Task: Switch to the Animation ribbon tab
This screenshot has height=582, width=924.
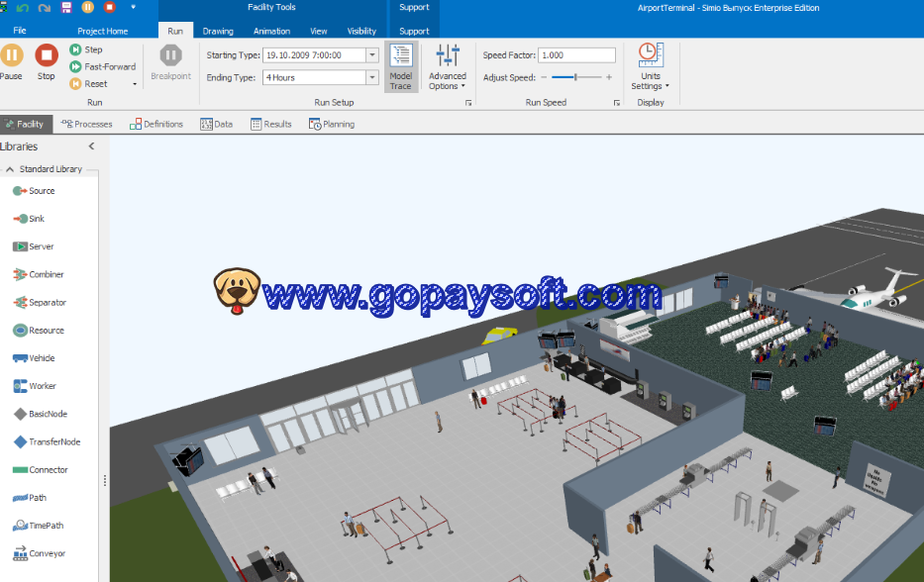Action: click(271, 31)
